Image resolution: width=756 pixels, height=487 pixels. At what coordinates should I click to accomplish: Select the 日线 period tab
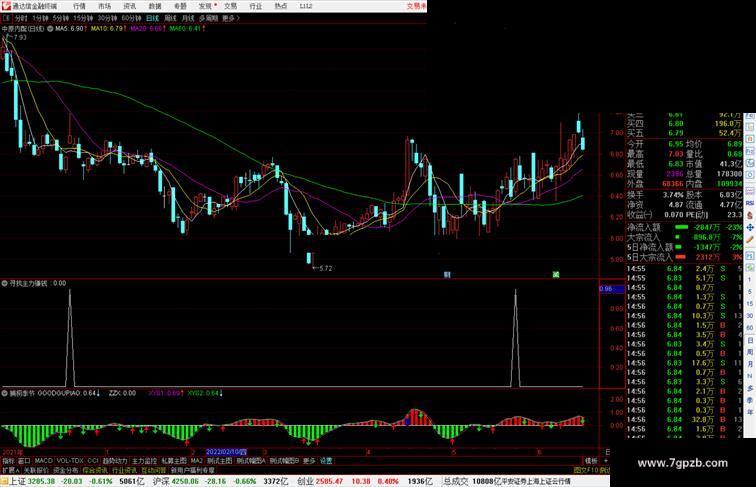click(152, 18)
